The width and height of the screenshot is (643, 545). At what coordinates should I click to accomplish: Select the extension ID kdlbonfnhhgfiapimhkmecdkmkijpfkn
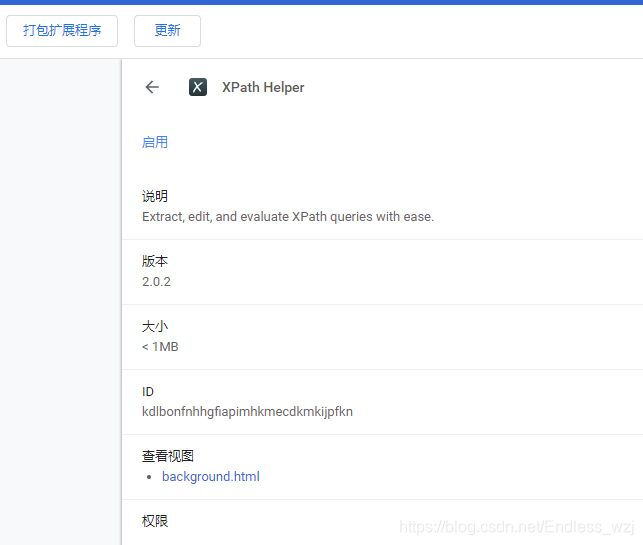point(247,411)
